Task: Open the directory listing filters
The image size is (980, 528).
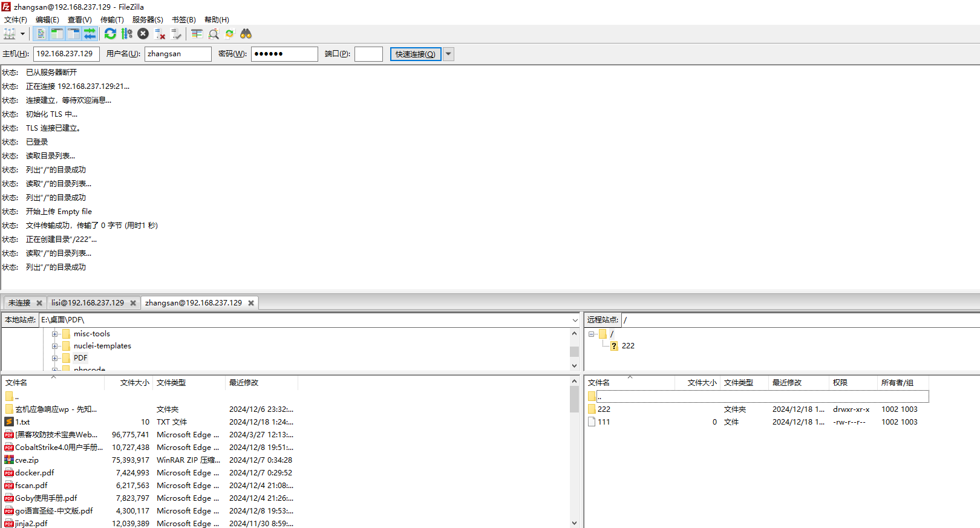Action: pyautogui.click(x=197, y=34)
